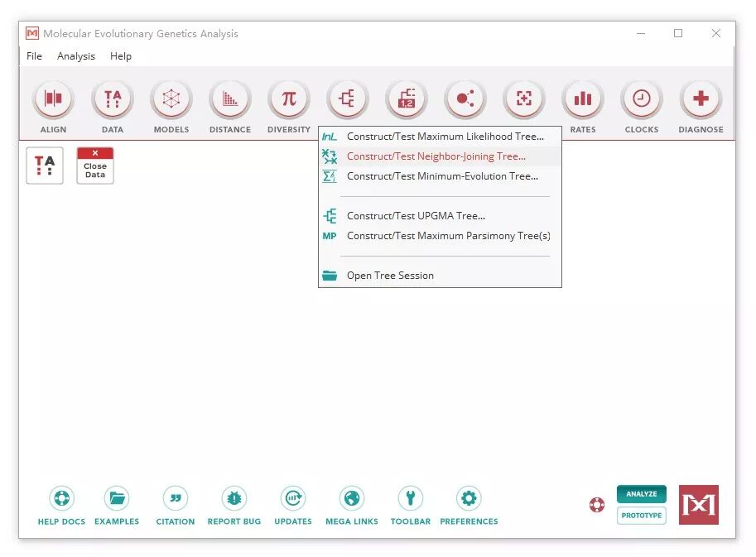Open MEGA LINKS globe icon

tap(352, 498)
